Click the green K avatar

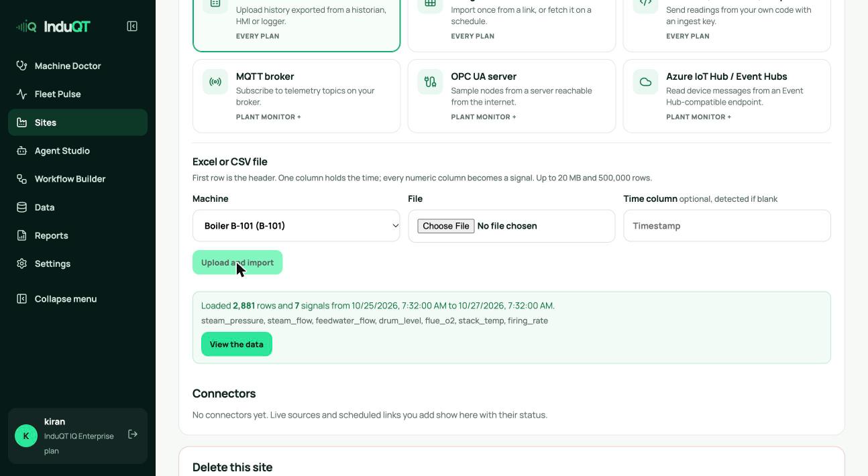(26, 436)
